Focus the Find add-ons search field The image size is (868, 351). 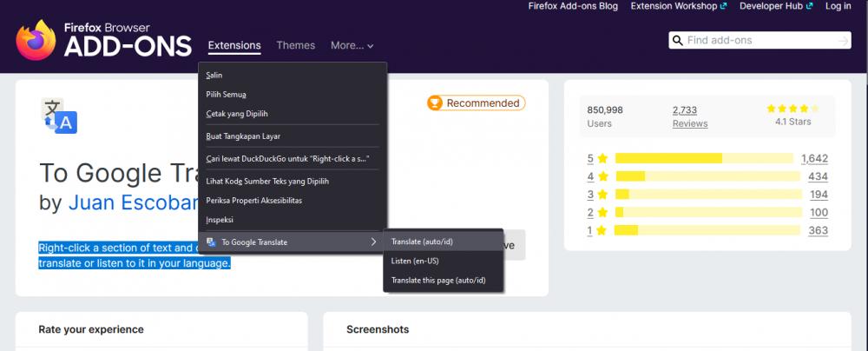coord(760,41)
